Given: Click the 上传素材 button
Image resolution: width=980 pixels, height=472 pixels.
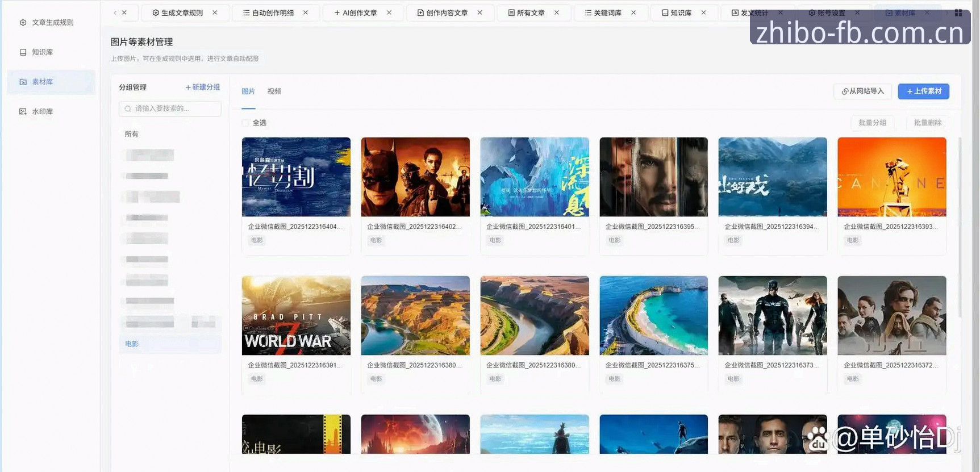Looking at the screenshot, I should click(923, 91).
